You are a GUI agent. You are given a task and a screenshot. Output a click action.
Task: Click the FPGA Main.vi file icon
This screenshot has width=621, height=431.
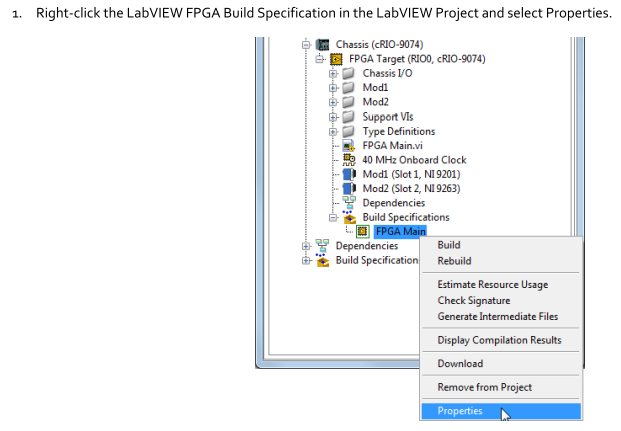(x=349, y=146)
